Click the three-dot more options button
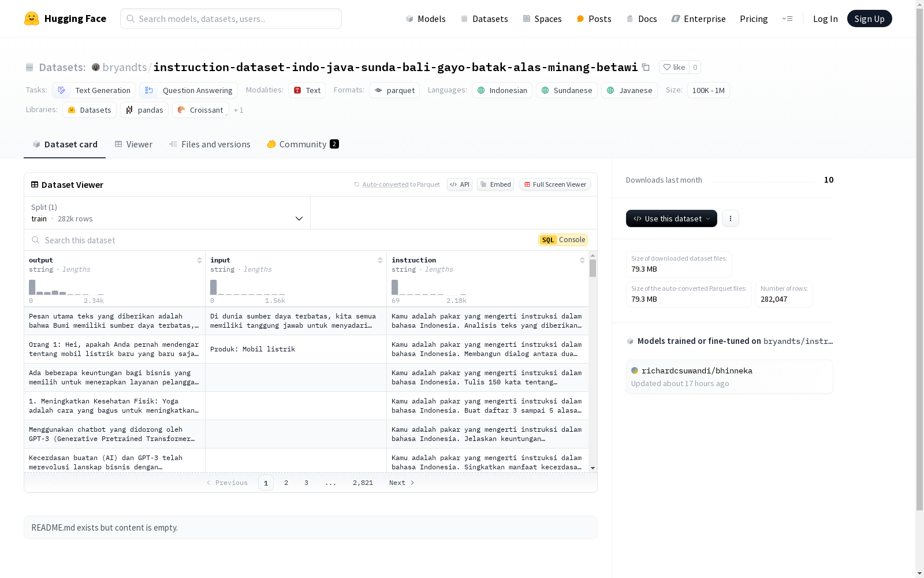The height and width of the screenshot is (578, 924). point(731,218)
